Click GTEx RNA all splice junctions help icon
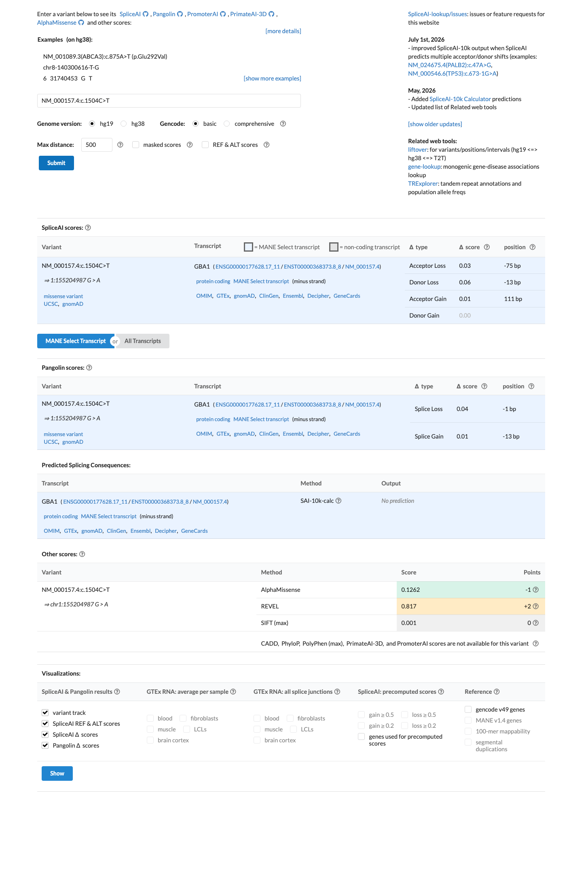The width and height of the screenshot is (588, 890). (x=337, y=692)
